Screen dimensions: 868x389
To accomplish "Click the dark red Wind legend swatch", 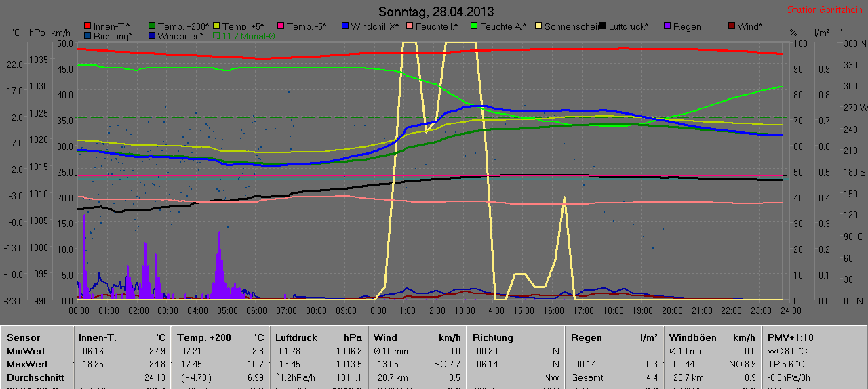I will pyautogui.click(x=732, y=26).
